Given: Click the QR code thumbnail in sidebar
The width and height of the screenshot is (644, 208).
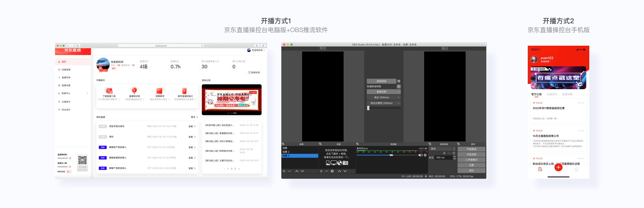Looking at the screenshot, I should tap(83, 160).
